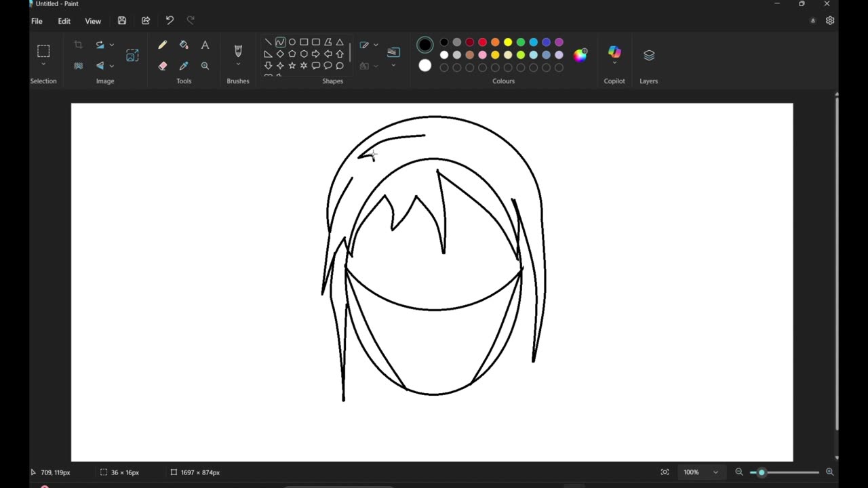868x488 pixels.
Task: Click the line Size icon
Action: pyautogui.click(x=393, y=52)
